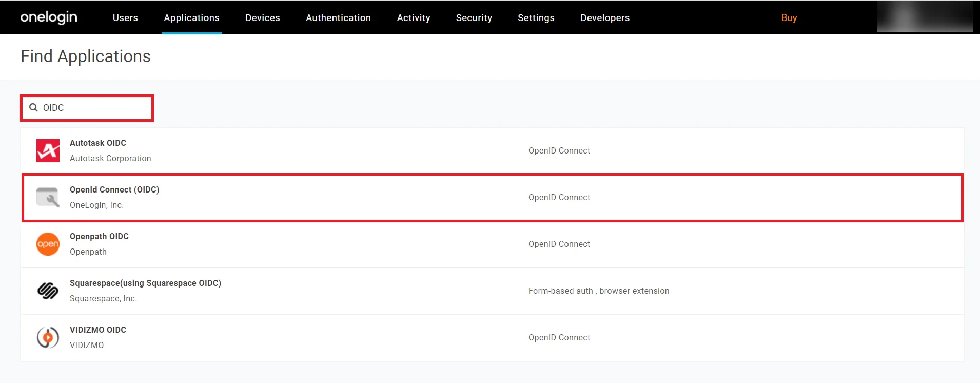Select the Openpath OIDC application
The width and height of the screenshot is (980, 383).
click(x=492, y=244)
